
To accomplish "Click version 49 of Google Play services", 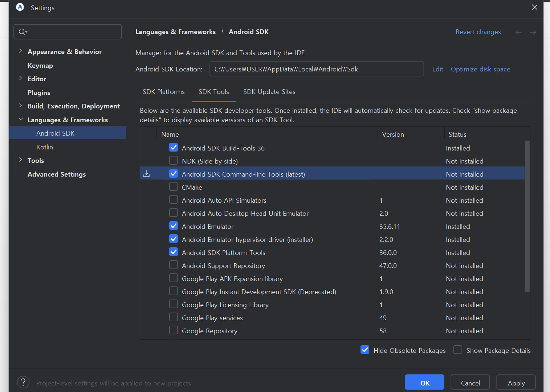I will click(x=383, y=318).
